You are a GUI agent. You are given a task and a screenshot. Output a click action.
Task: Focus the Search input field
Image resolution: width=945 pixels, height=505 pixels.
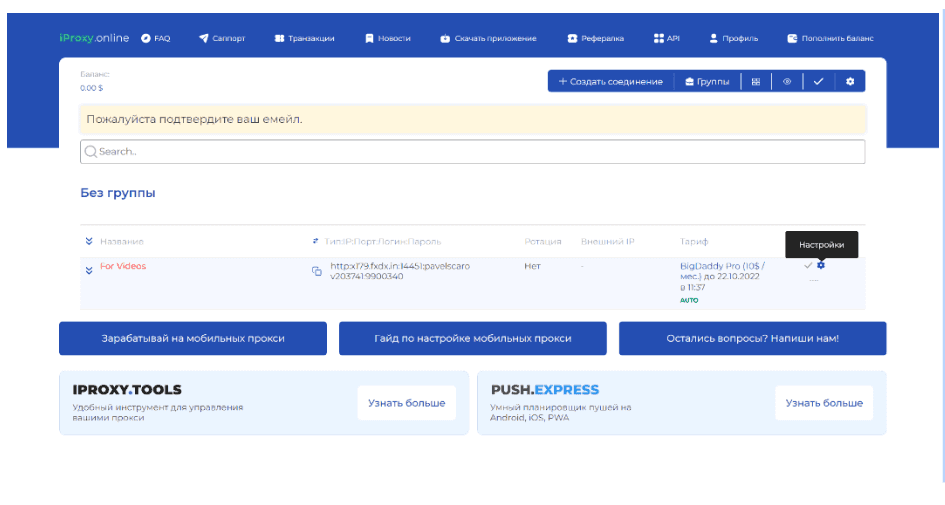click(x=472, y=151)
